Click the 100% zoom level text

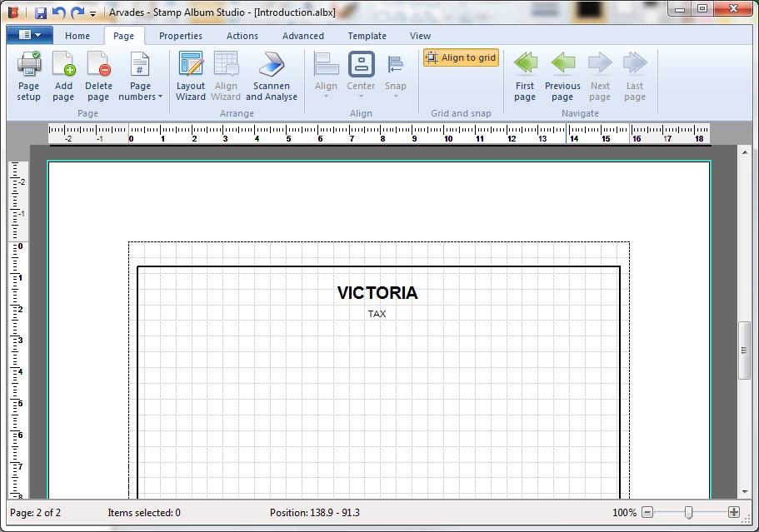pyautogui.click(x=624, y=513)
